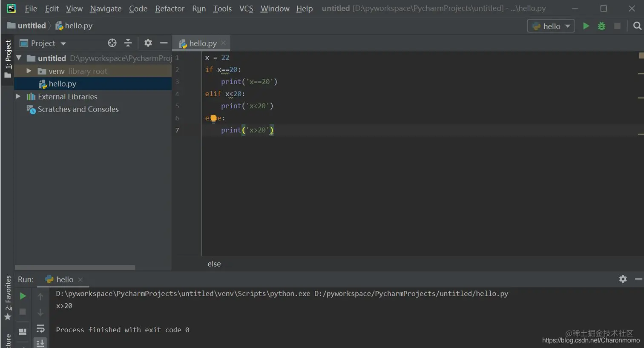
Task: Click the toolbar stop button
Action: coord(617,26)
